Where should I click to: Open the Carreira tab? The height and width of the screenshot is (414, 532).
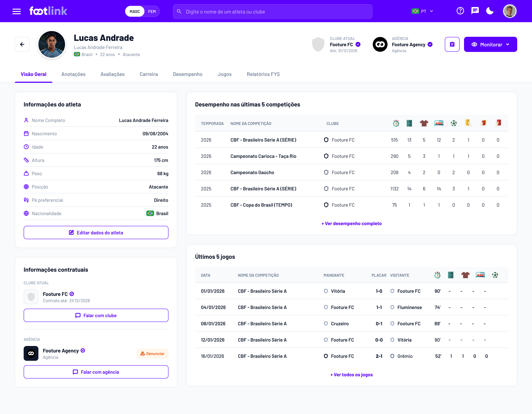(x=149, y=74)
